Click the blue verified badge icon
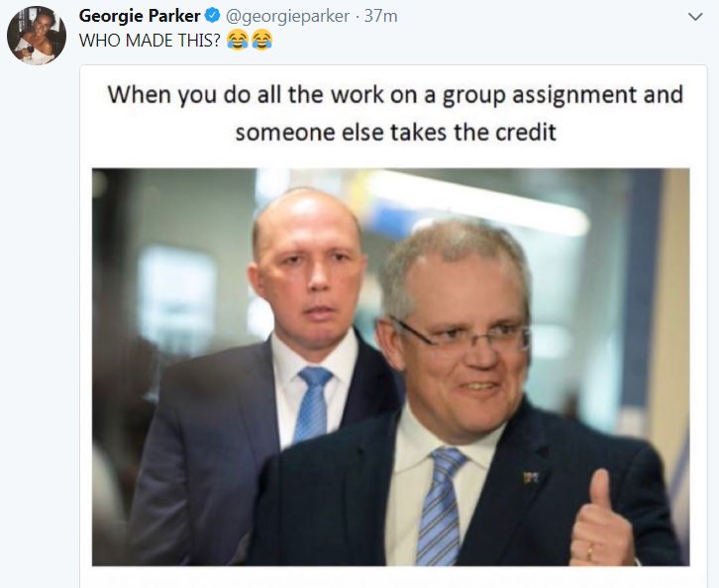The image size is (719, 588). click(x=212, y=16)
